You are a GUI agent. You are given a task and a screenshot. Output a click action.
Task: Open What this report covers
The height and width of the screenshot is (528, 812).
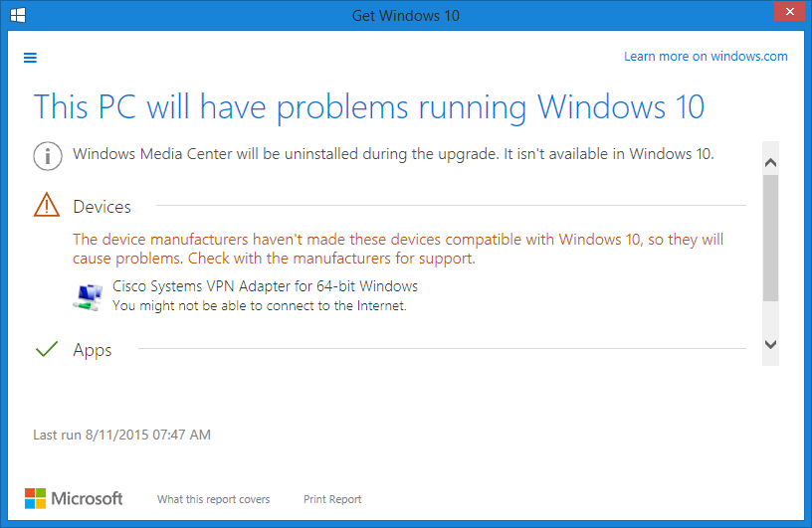click(x=213, y=499)
